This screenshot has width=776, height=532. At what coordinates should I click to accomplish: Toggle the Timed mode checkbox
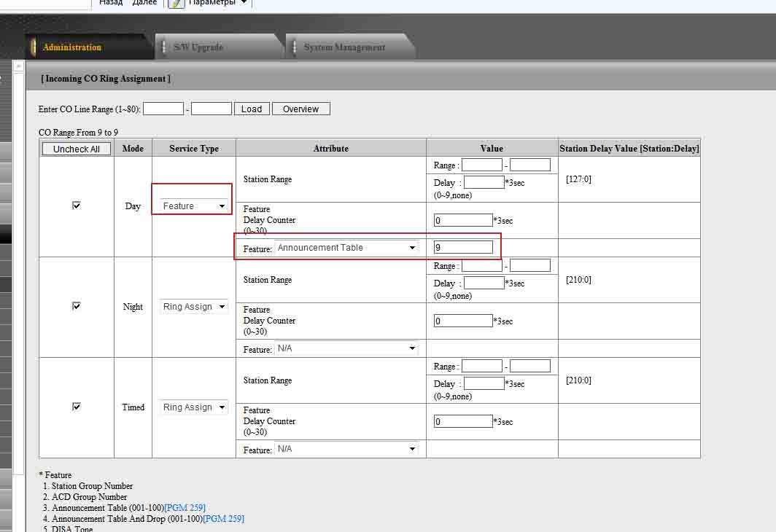77,407
